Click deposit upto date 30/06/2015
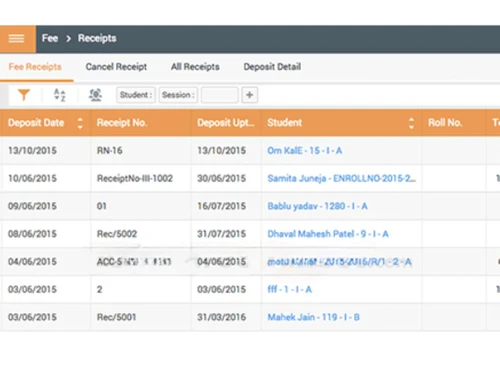This screenshot has height=375, width=500. (x=221, y=178)
